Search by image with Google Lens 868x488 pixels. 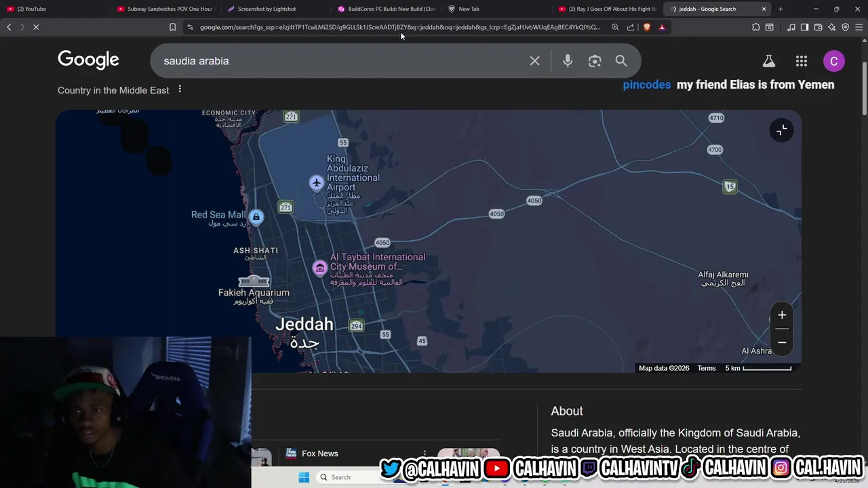click(x=595, y=61)
